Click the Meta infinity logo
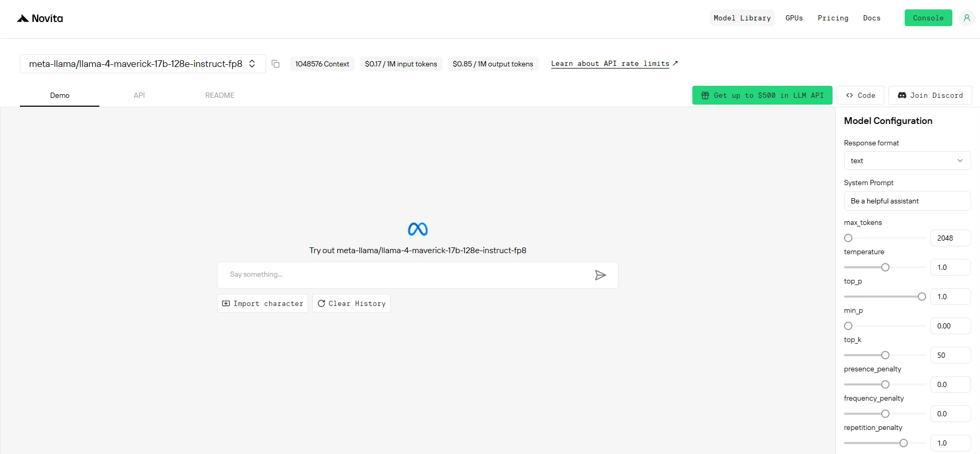This screenshot has height=454, width=980. click(x=418, y=229)
